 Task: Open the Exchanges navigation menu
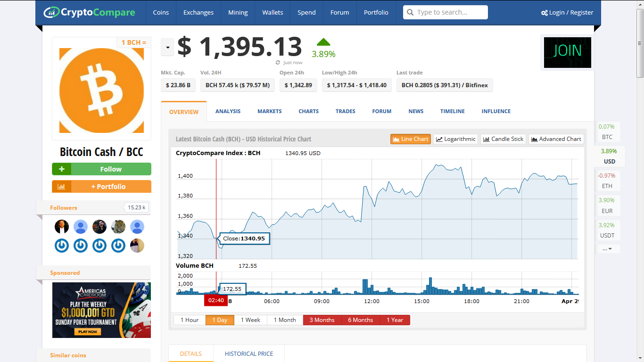coord(198,13)
